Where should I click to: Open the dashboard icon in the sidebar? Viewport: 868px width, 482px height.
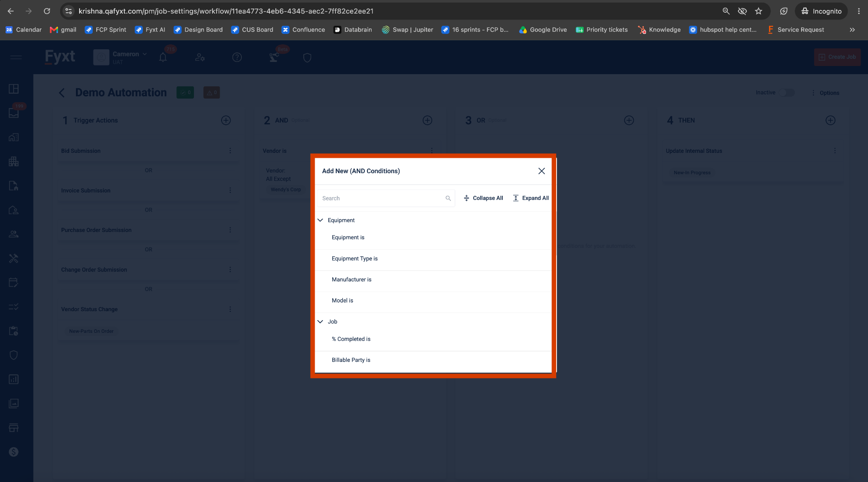(x=14, y=89)
